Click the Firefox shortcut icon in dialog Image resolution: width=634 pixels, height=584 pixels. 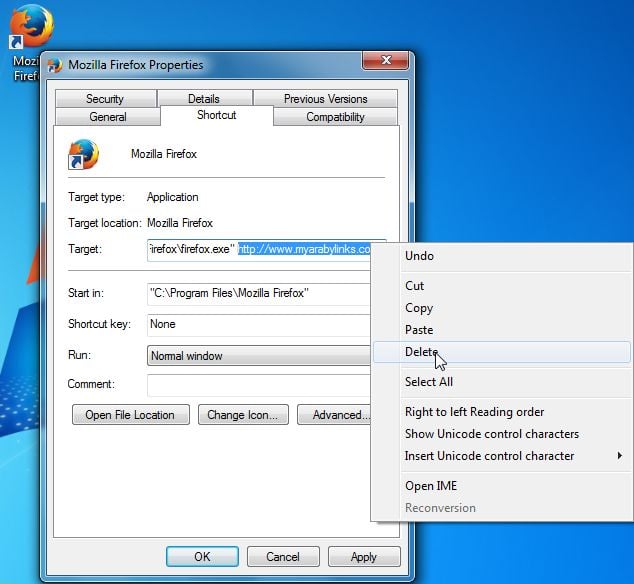click(83, 154)
